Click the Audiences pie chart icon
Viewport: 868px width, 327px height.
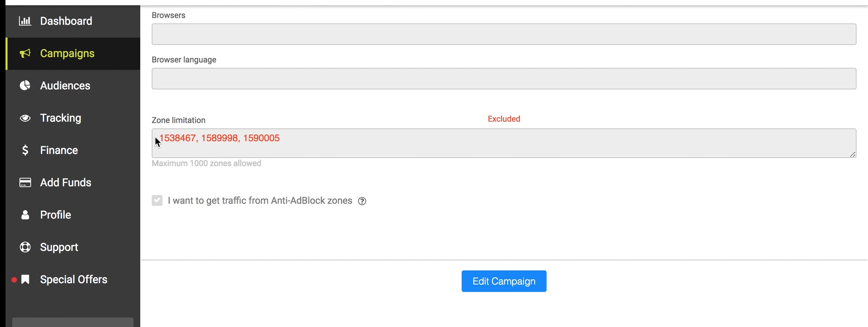pos(25,86)
